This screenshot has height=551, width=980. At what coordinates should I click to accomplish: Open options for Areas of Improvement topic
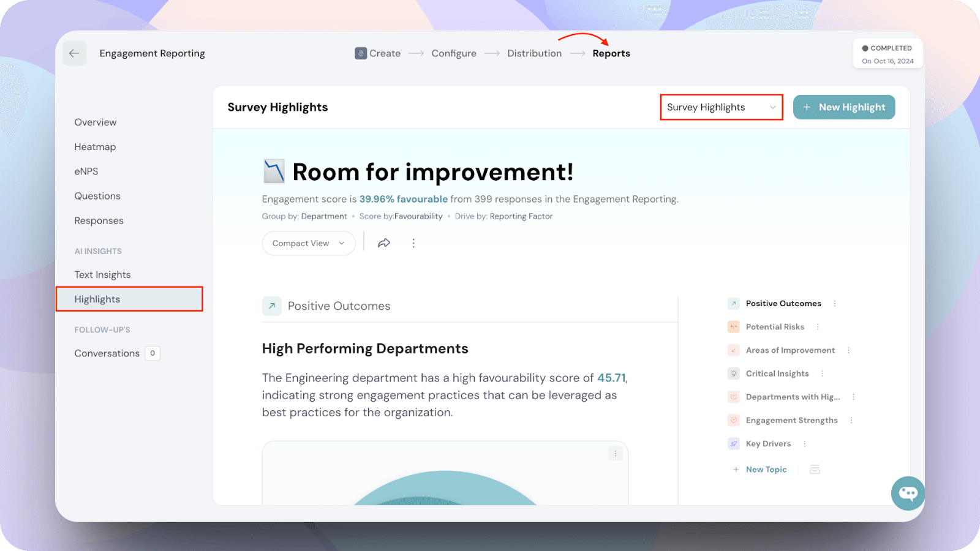pos(848,350)
